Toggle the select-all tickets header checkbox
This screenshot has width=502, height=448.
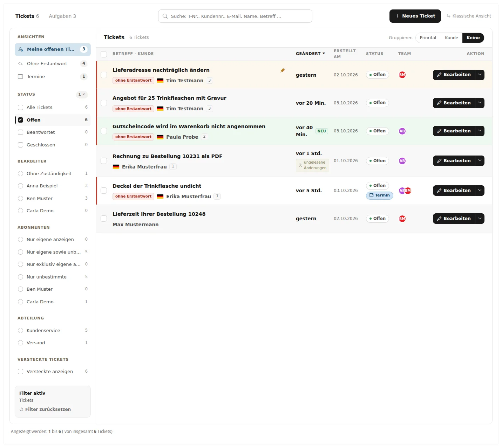[x=104, y=54]
